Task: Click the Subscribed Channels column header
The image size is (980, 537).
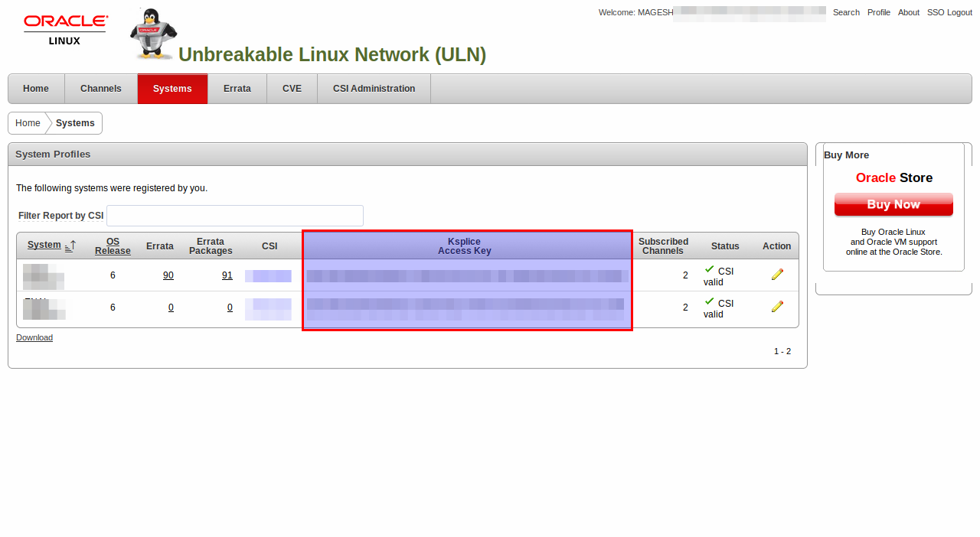Action: [x=663, y=246]
